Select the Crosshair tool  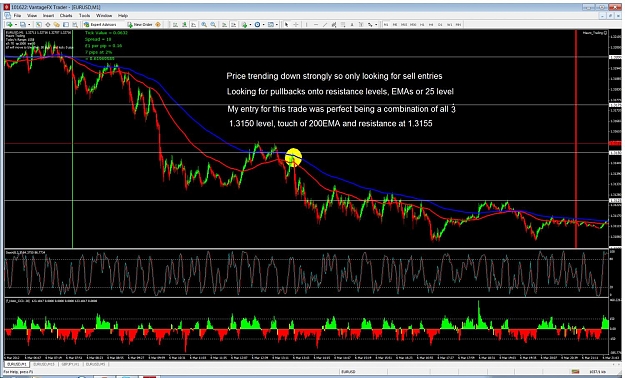296,25
